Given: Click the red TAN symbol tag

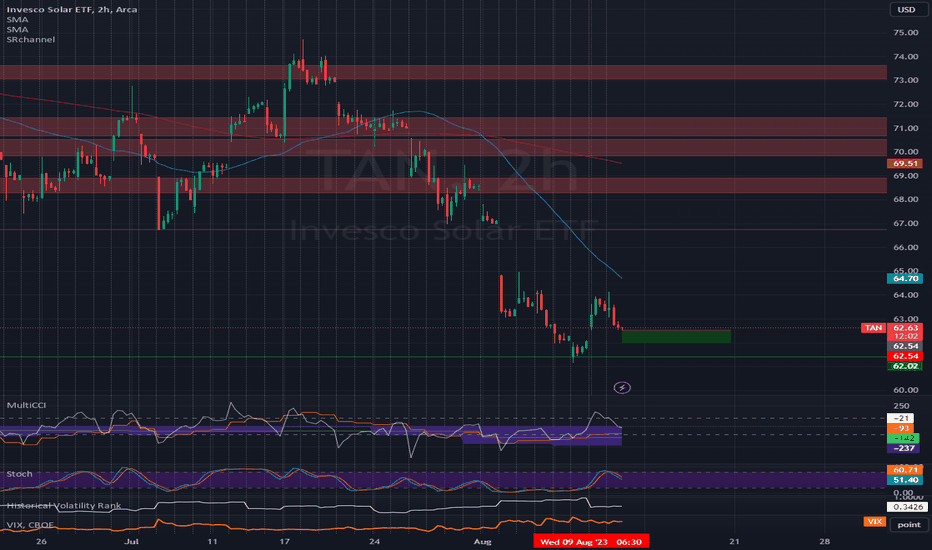Looking at the screenshot, I should tap(873, 328).
